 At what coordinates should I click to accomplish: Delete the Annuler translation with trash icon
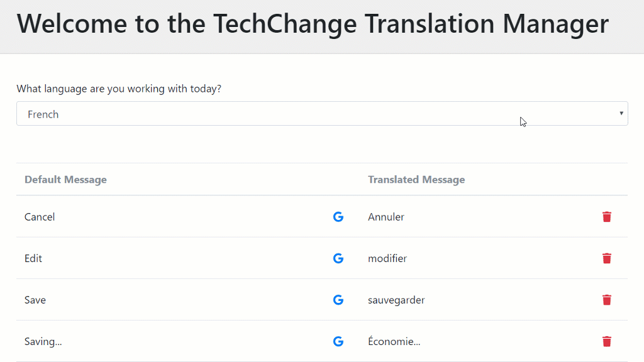607,217
